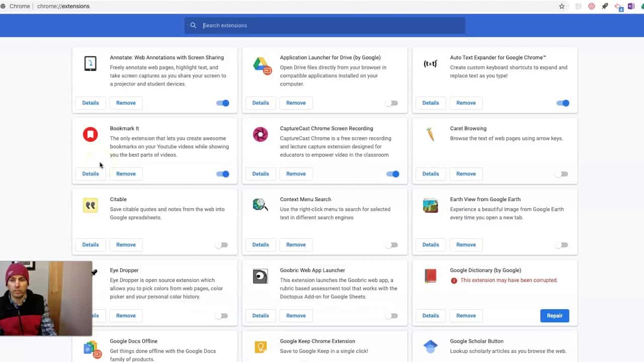Disable the Annotate extension toggle
The width and height of the screenshot is (644, 362).
(x=222, y=103)
